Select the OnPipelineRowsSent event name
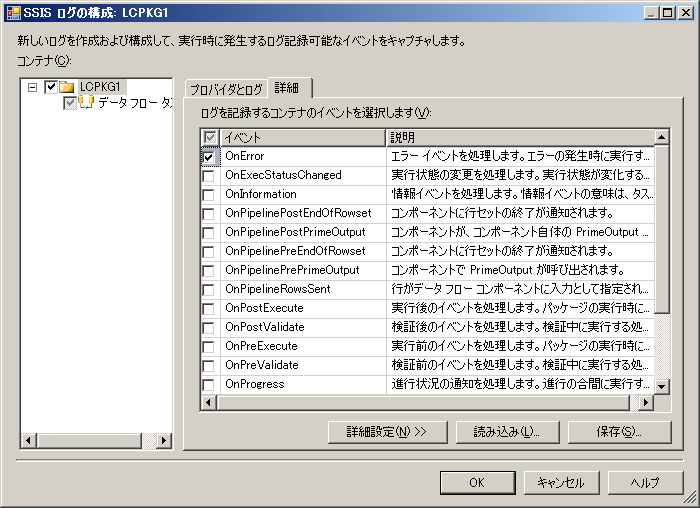The height and width of the screenshot is (508, 700). coord(278,289)
